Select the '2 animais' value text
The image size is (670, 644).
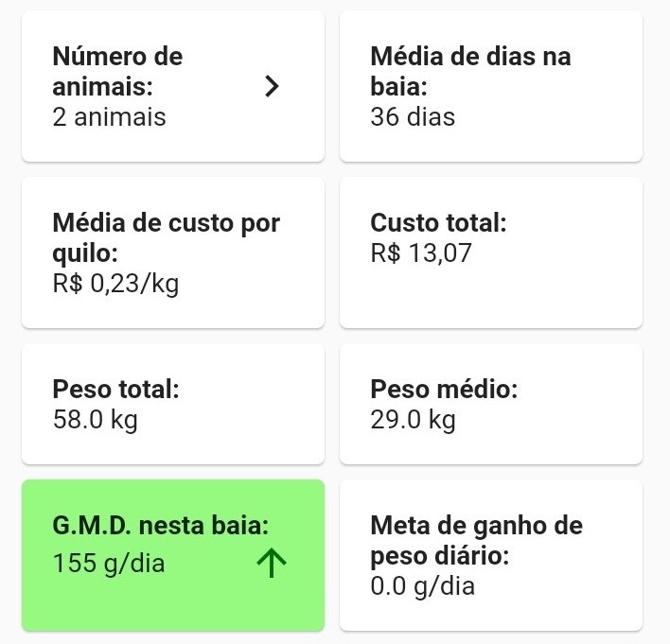click(x=109, y=117)
